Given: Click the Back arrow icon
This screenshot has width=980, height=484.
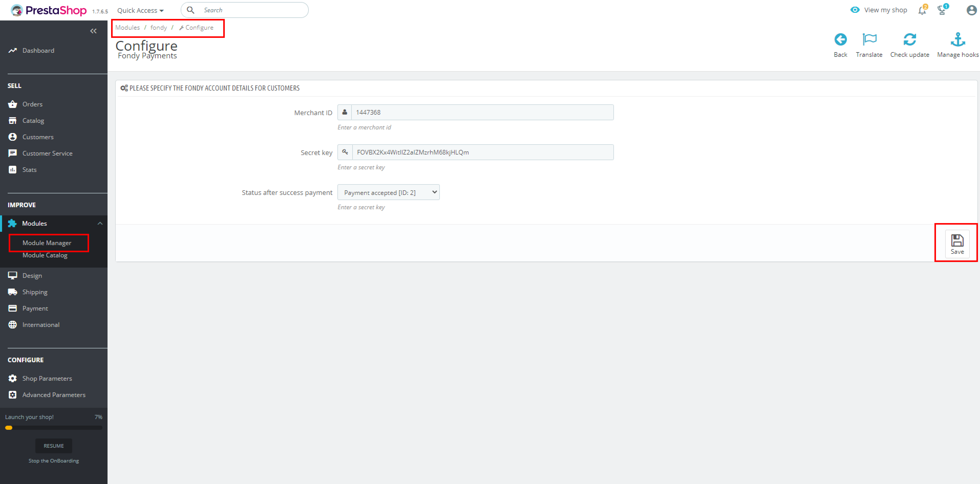Looking at the screenshot, I should [840, 40].
